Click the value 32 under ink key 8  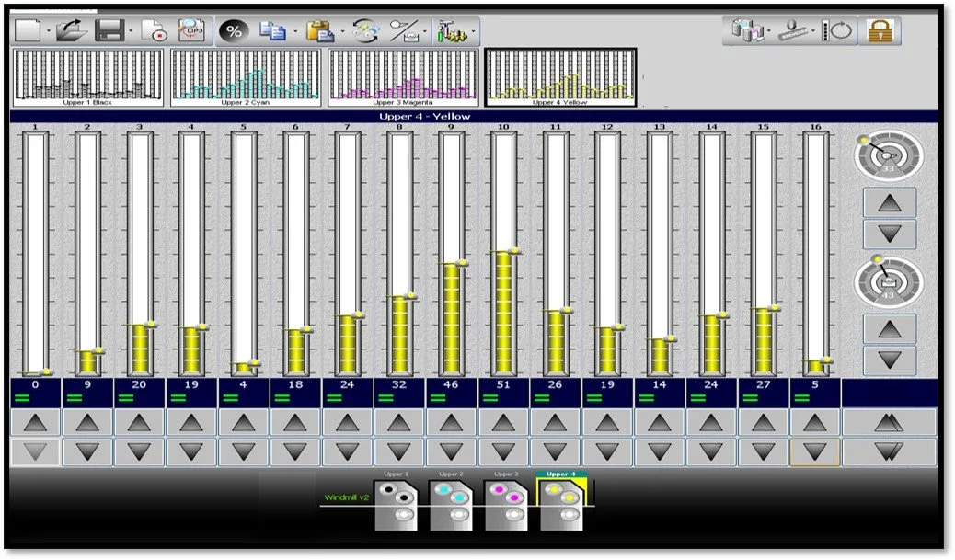pyautogui.click(x=399, y=384)
